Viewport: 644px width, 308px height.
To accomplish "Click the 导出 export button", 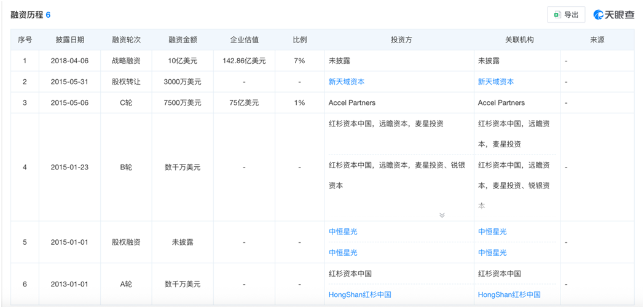I will 566,15.
